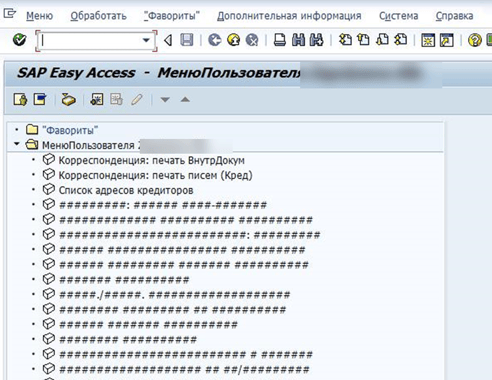Select the '#########: ###### ####-#######' entry
This screenshot has width=492, height=380.
tap(163, 205)
